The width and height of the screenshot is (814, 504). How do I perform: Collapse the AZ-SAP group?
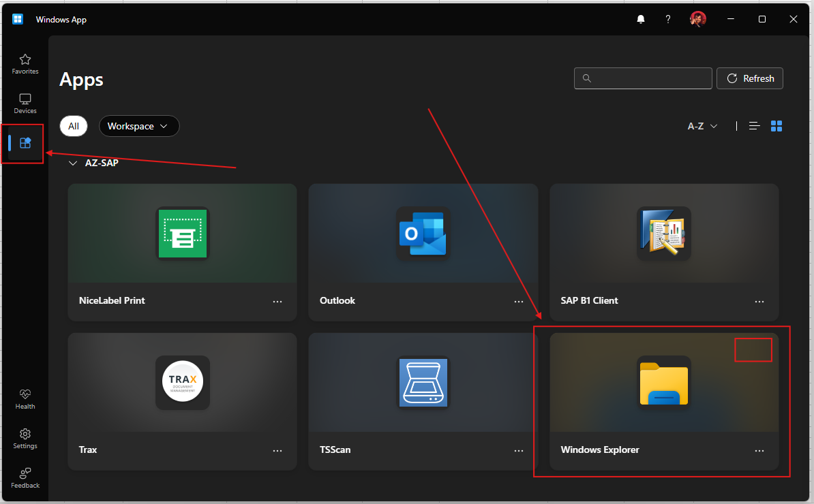tap(73, 163)
